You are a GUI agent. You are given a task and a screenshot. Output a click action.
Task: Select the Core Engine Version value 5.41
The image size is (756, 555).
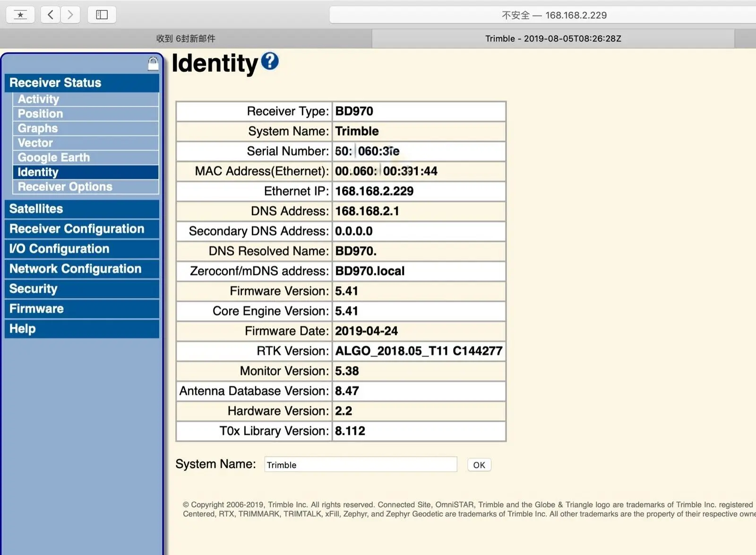click(x=347, y=311)
